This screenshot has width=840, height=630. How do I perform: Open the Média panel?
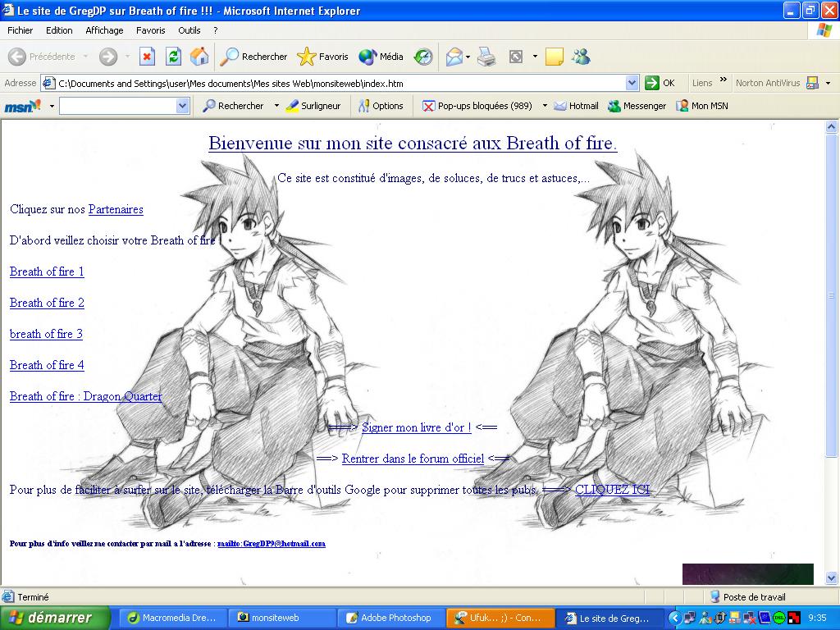pyautogui.click(x=381, y=57)
